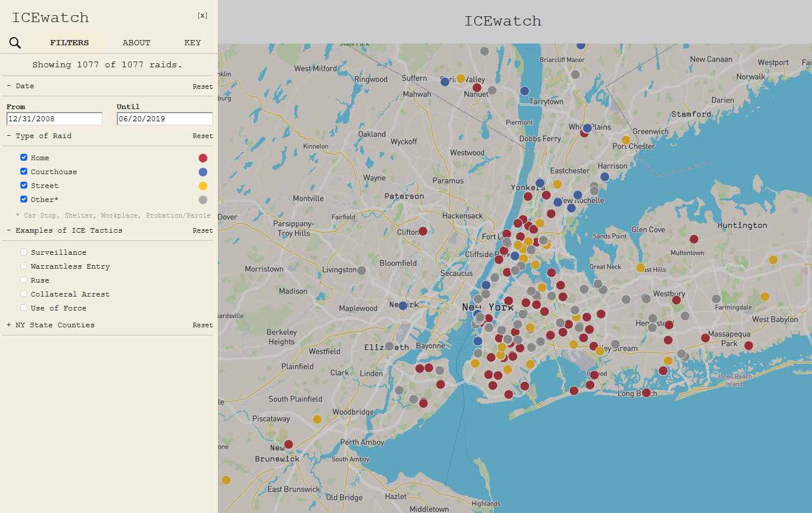Click the search magnifier icon

point(15,43)
